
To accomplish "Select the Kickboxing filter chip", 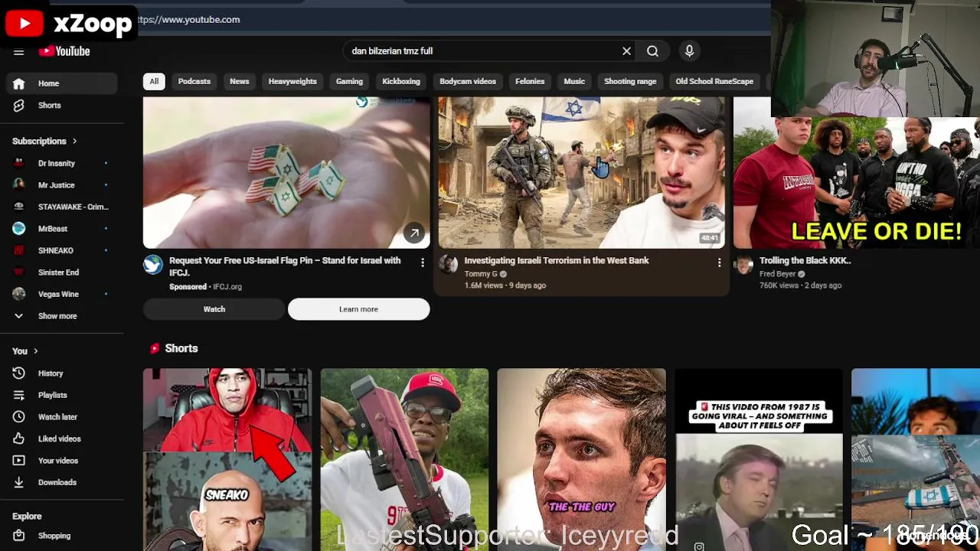I will pyautogui.click(x=401, y=81).
